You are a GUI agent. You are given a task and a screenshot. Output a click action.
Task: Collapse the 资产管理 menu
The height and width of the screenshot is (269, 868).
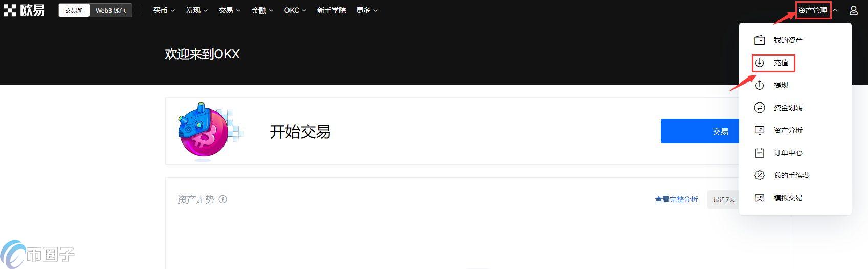click(817, 10)
